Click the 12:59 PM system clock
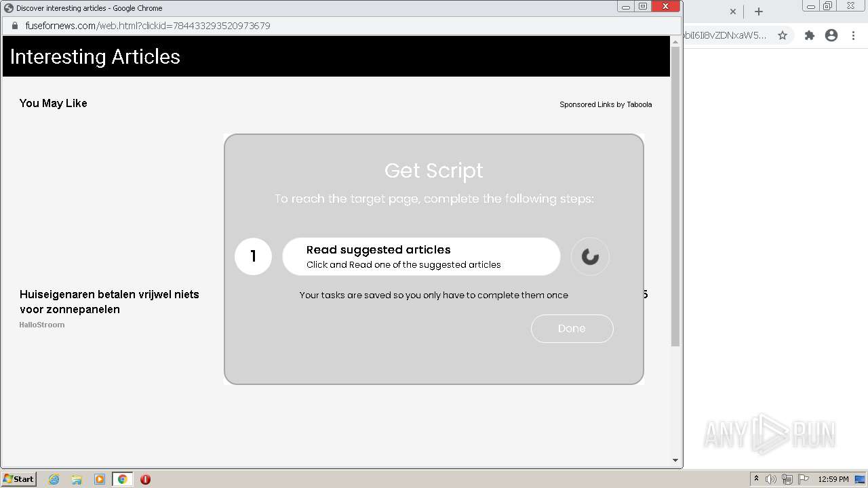 tap(833, 479)
